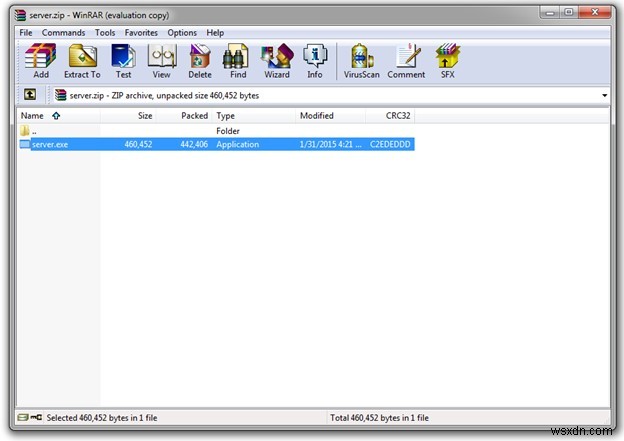The image size is (624, 441).
Task: Run the Test archive tool
Action: pos(123,61)
